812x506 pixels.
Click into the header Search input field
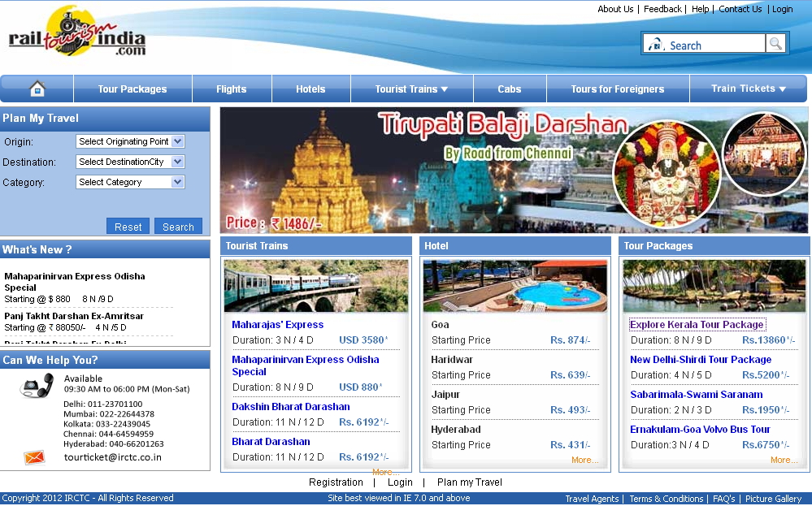click(704, 44)
